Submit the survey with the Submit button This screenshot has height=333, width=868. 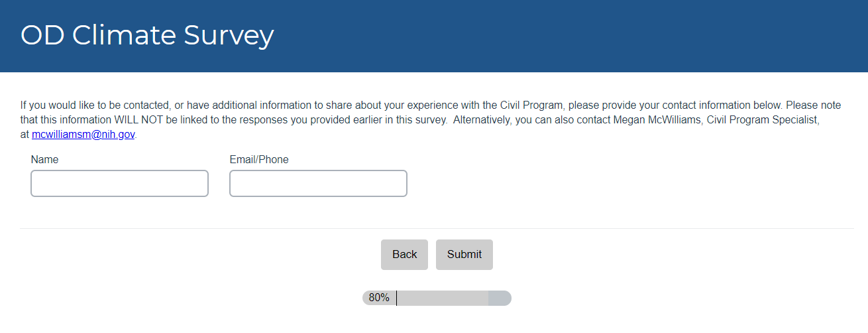coord(464,255)
